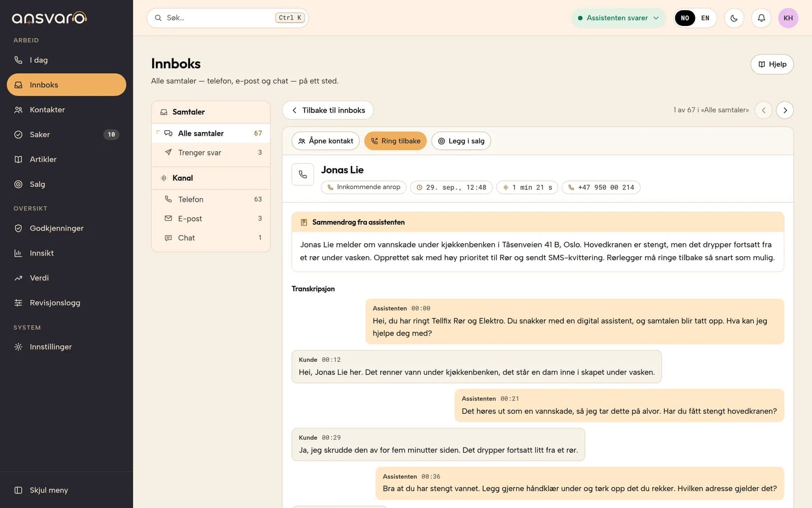
Task: Open Verdi page
Action: point(66,278)
